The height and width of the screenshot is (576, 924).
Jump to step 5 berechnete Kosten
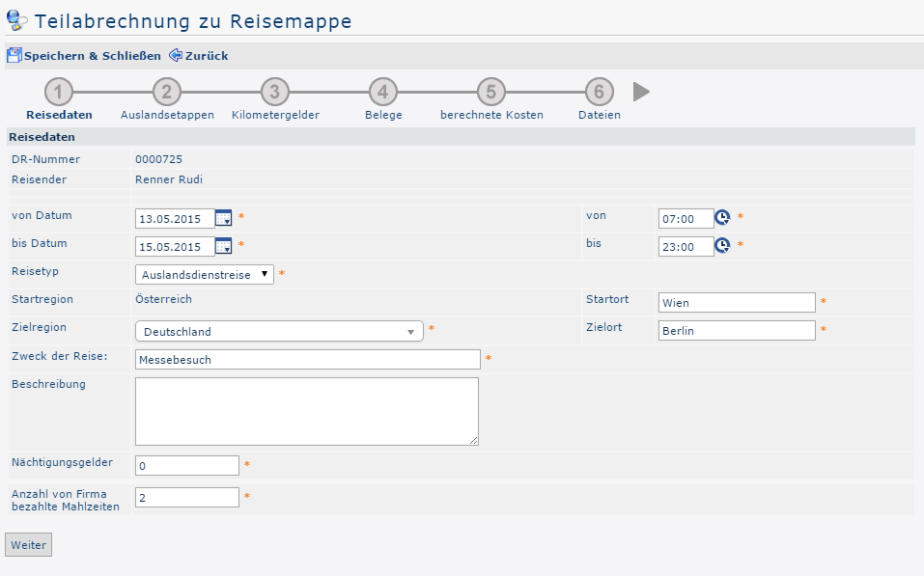click(x=490, y=93)
